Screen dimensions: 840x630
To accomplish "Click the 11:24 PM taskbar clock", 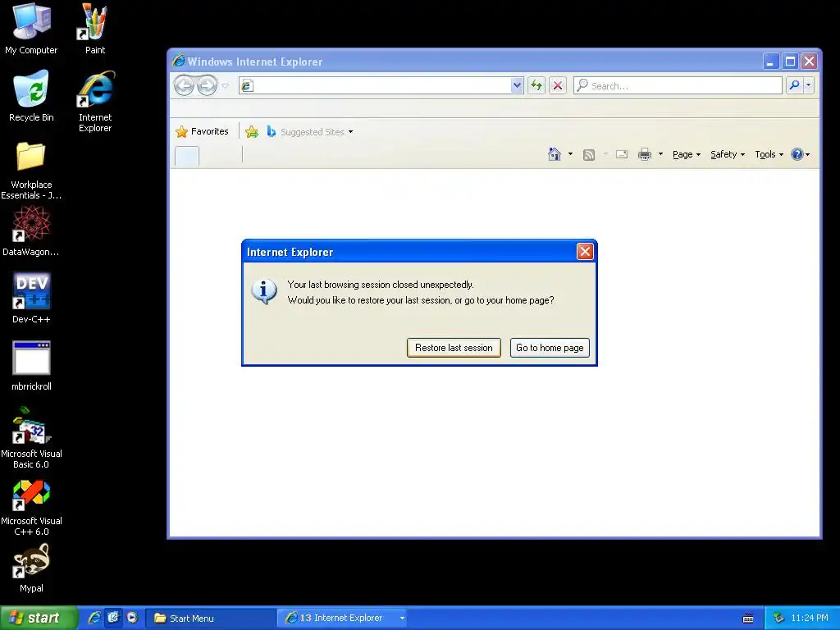I will (x=810, y=618).
